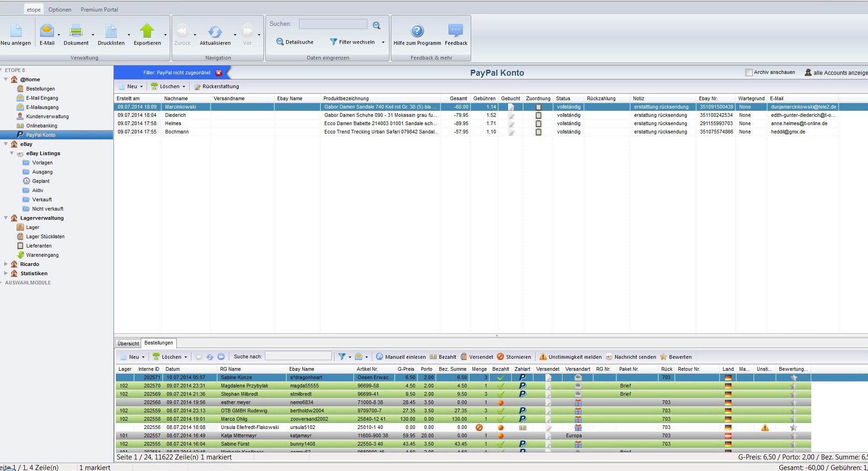Click the Detailsuche button
This screenshot has width=868, height=471.
click(x=295, y=42)
